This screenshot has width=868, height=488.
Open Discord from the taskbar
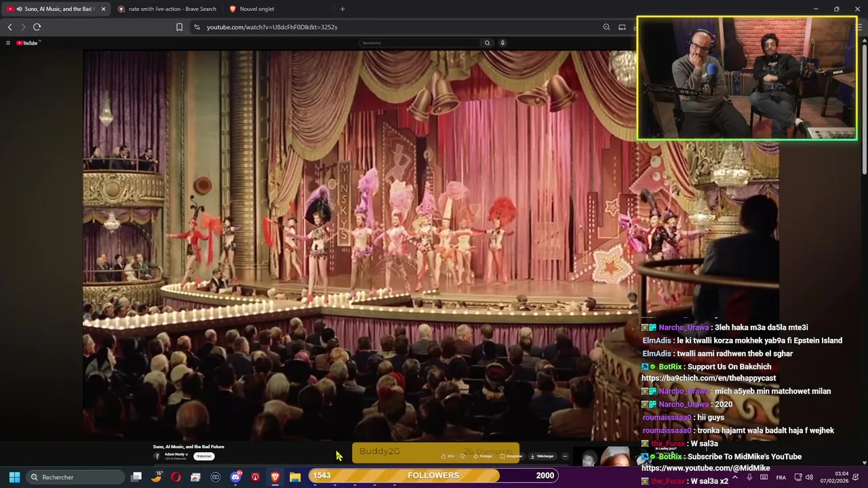point(235,477)
